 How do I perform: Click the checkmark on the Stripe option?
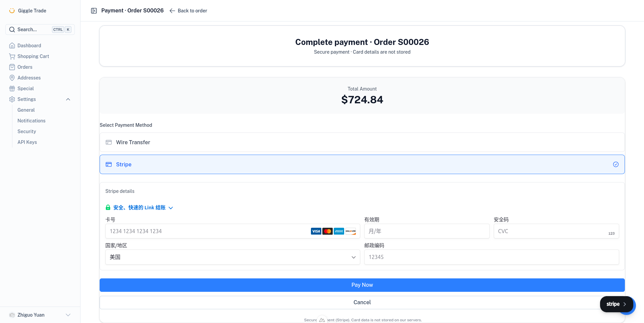[x=616, y=164]
